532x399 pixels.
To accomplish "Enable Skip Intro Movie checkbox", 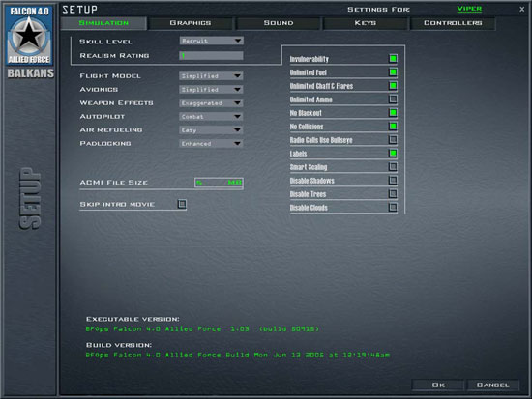I will 182,204.
